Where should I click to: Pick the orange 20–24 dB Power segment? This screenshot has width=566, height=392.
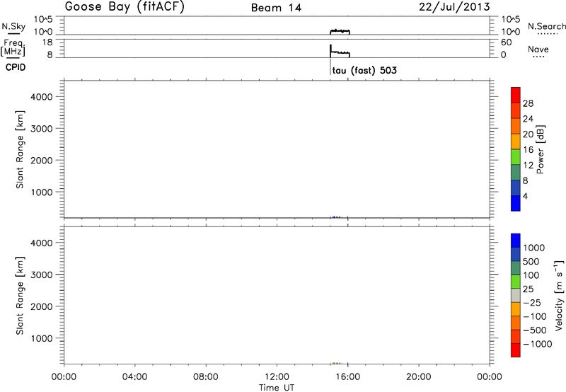tap(516, 127)
